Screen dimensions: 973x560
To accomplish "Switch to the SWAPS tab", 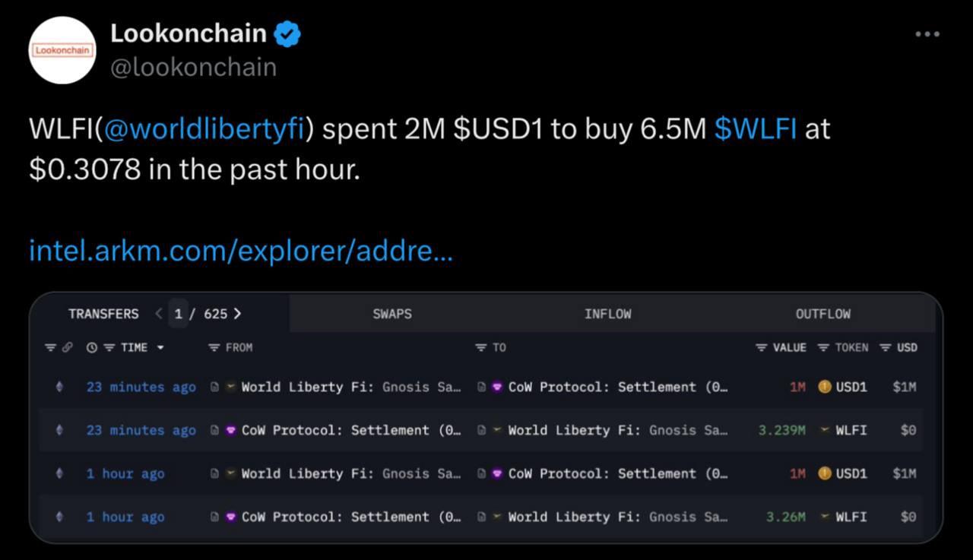I will point(392,314).
